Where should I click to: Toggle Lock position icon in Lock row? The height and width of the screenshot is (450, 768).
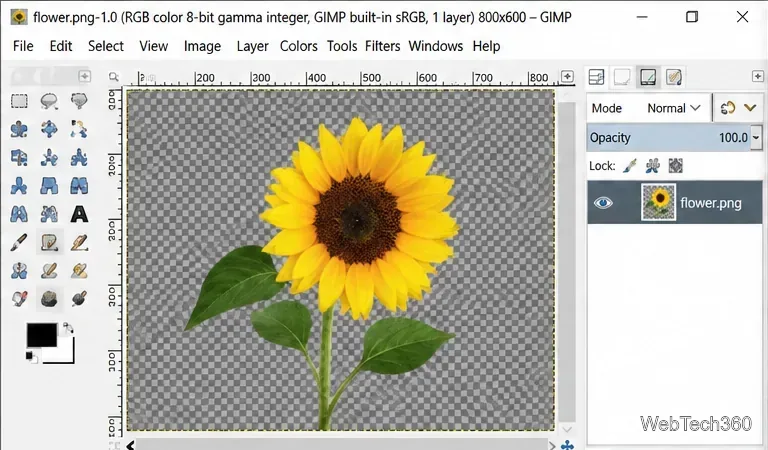652,166
